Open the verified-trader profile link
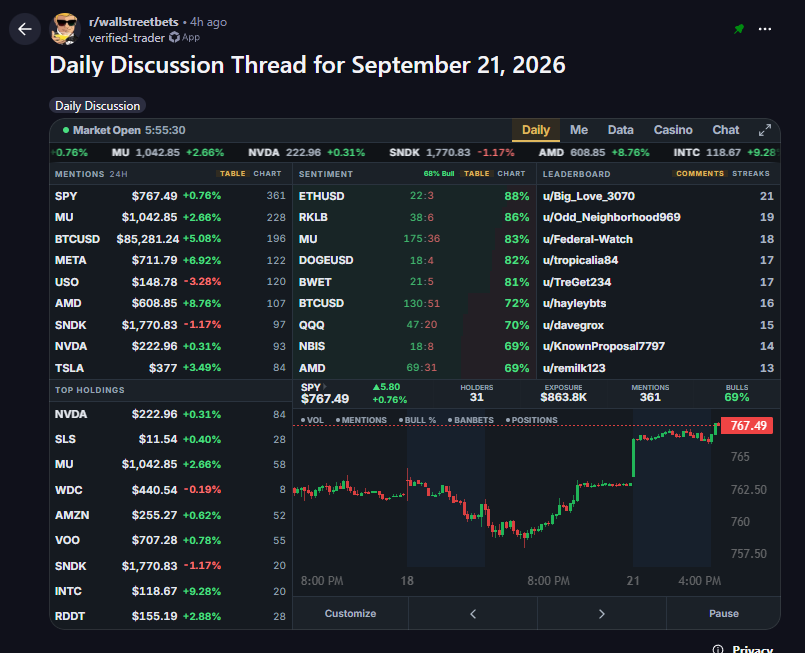805x653 pixels. (x=127, y=38)
